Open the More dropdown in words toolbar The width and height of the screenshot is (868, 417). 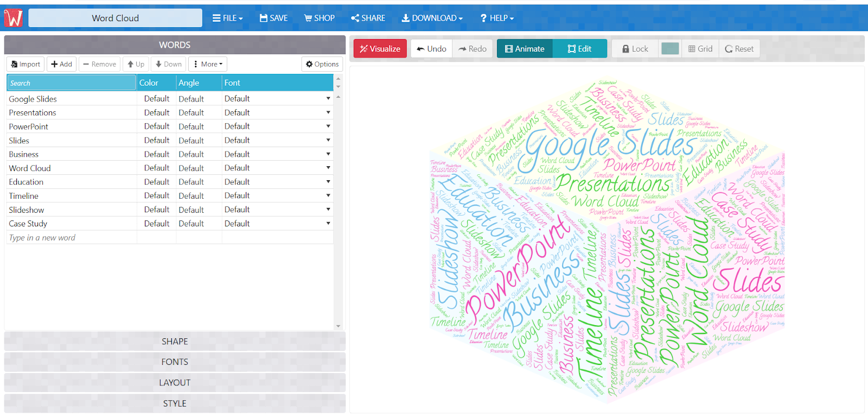click(208, 64)
